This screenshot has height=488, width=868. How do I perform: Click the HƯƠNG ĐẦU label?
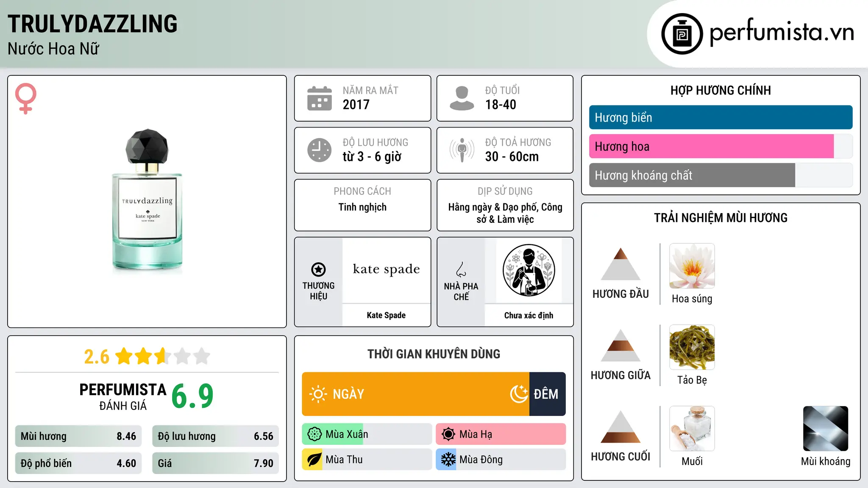click(620, 294)
